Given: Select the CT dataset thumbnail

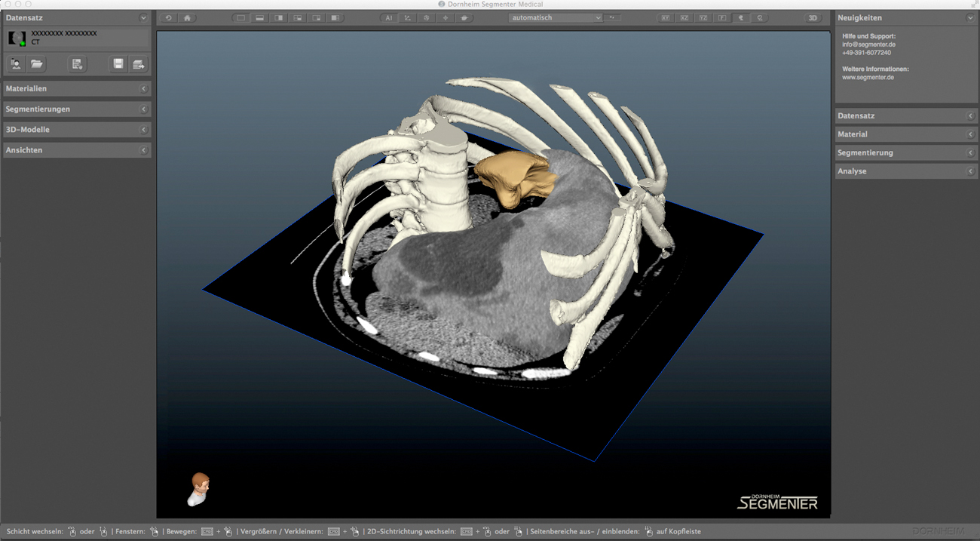Looking at the screenshot, I should pyautogui.click(x=17, y=38).
